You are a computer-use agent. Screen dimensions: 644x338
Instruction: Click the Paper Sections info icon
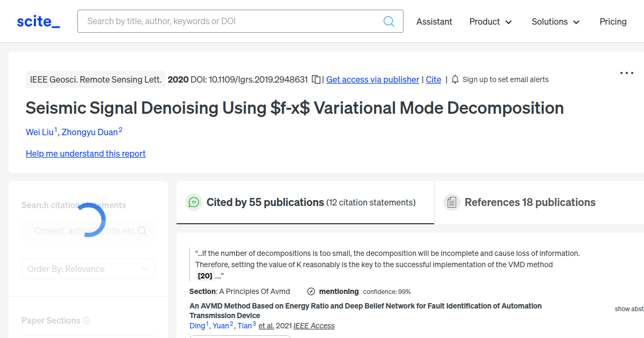click(x=87, y=320)
